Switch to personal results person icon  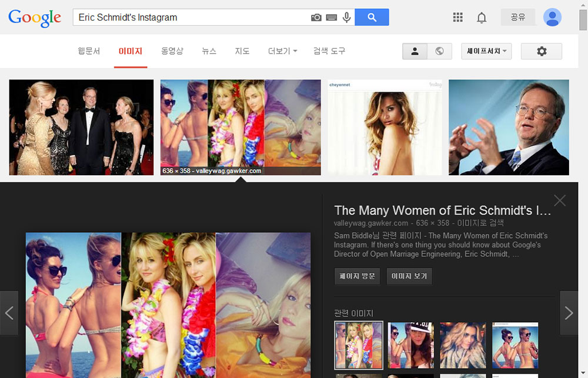415,51
